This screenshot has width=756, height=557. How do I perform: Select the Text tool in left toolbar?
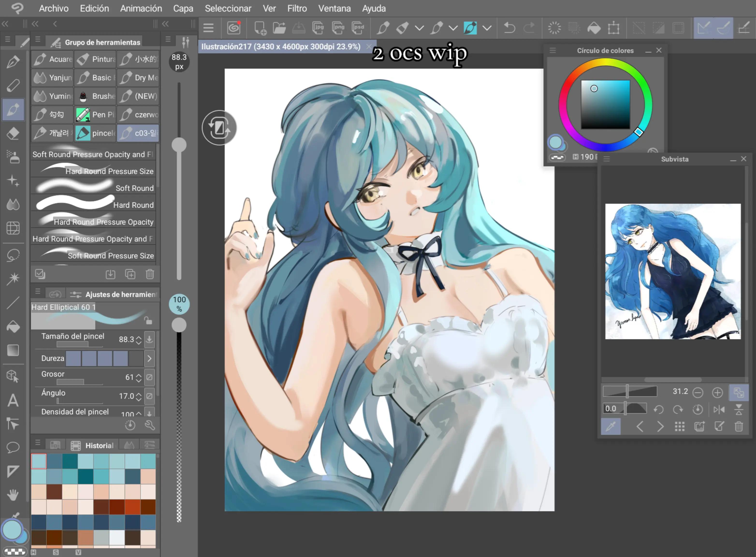(x=13, y=400)
